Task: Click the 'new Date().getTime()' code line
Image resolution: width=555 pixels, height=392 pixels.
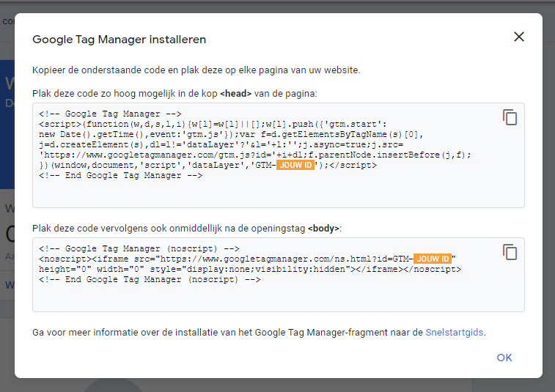Action: click(x=231, y=134)
